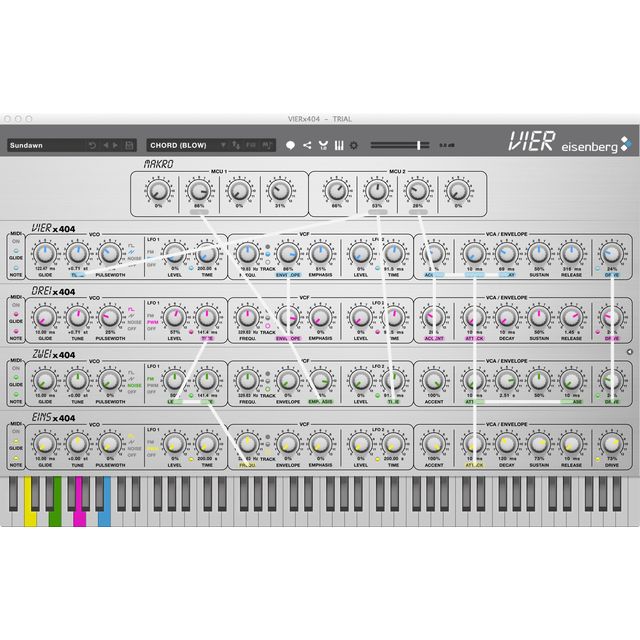This screenshot has width=640, height=640.
Task: Click the small round button beside ZWEI
Action: (630, 352)
